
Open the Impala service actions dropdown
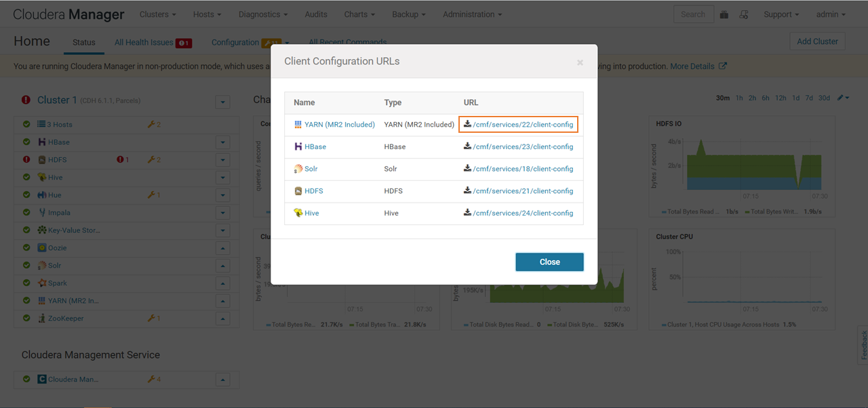click(223, 213)
